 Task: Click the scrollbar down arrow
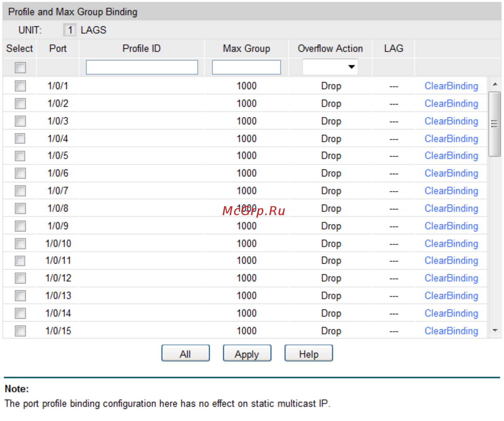[495, 331]
